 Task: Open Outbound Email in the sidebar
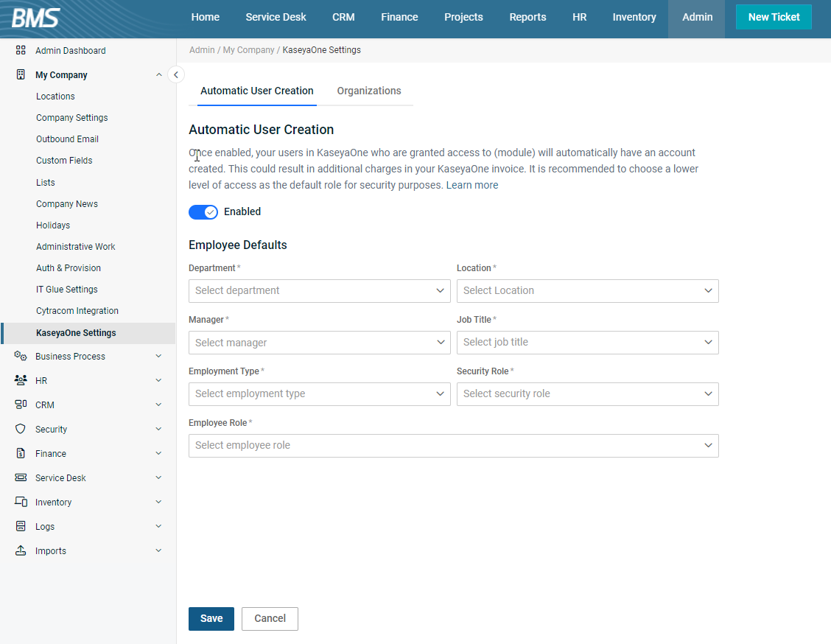point(67,139)
